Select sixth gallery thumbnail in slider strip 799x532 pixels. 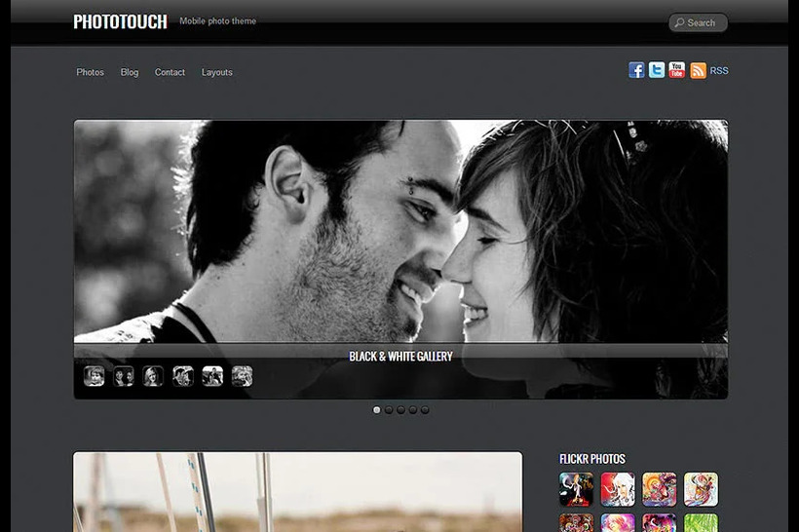point(242,376)
